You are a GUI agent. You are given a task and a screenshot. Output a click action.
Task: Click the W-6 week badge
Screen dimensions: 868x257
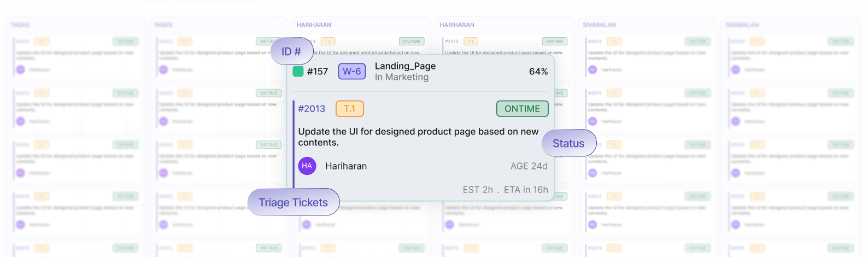(352, 72)
